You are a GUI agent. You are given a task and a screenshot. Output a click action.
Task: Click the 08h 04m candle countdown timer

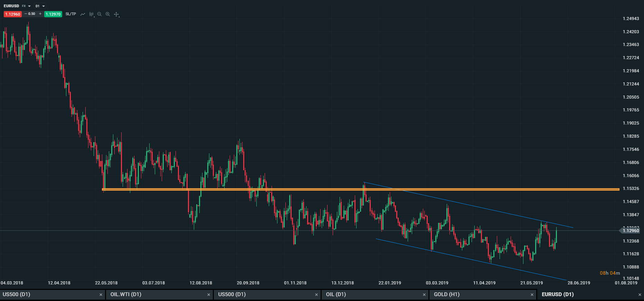tap(610, 273)
